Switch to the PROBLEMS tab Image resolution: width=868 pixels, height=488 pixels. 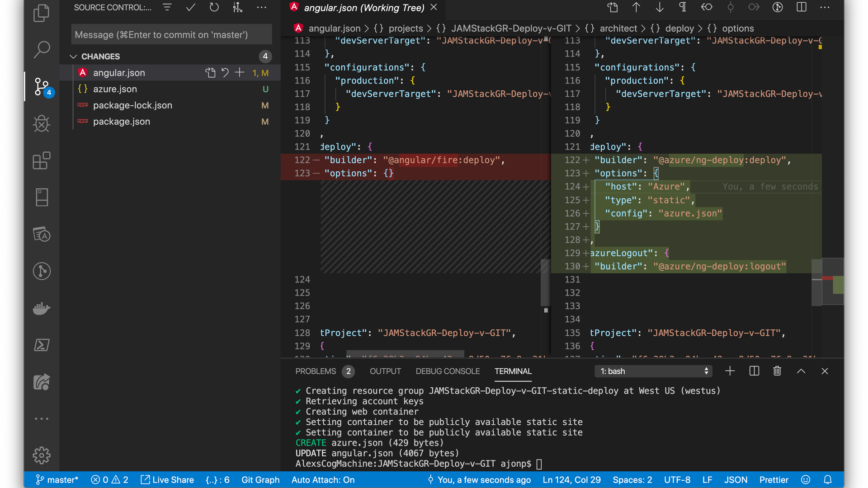click(316, 371)
